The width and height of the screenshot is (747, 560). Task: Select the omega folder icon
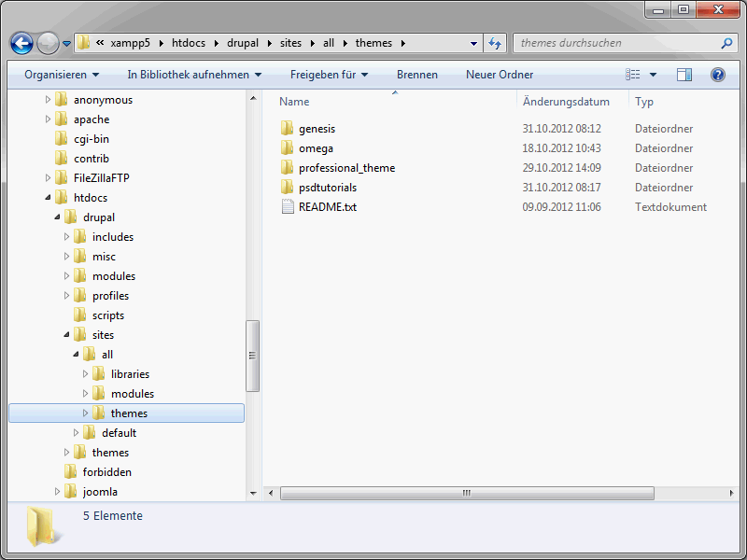click(287, 148)
